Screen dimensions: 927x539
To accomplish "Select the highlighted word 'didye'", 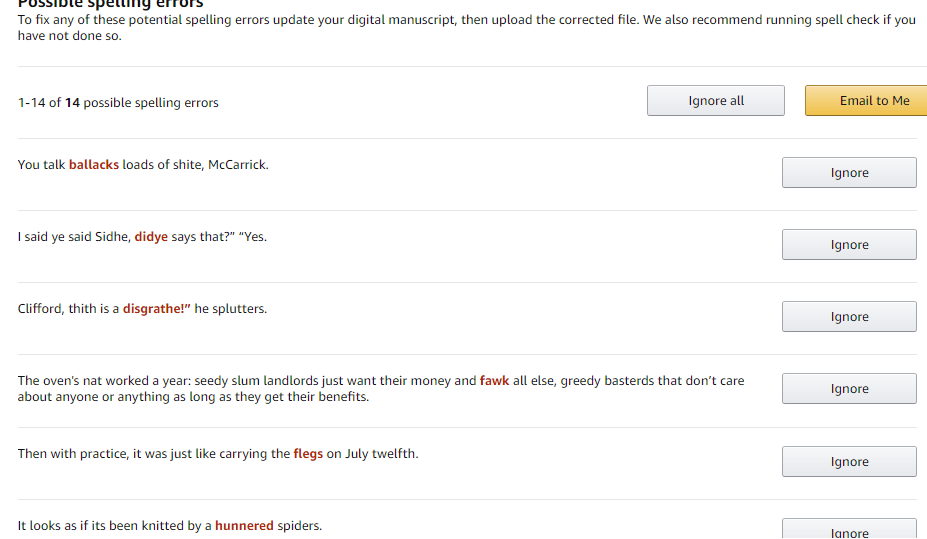I will click(x=151, y=237).
